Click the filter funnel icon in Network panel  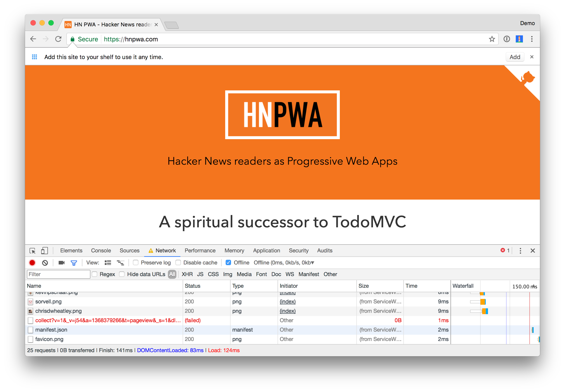click(73, 263)
